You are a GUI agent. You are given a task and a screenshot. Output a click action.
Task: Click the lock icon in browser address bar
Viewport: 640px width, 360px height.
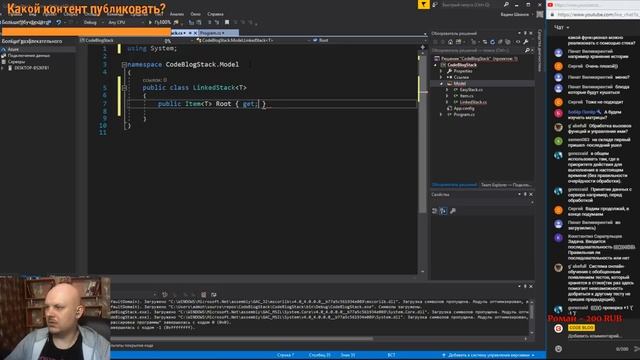(552, 15)
